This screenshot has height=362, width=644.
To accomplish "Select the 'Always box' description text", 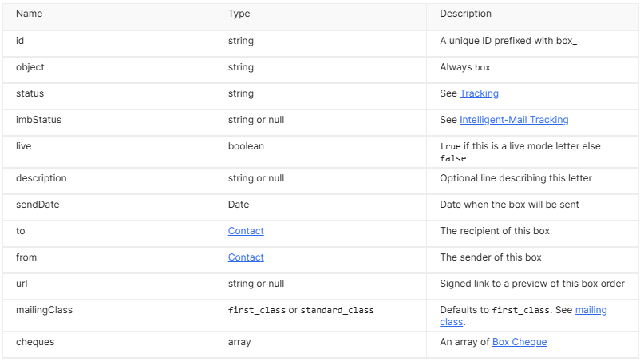I will click(465, 67).
